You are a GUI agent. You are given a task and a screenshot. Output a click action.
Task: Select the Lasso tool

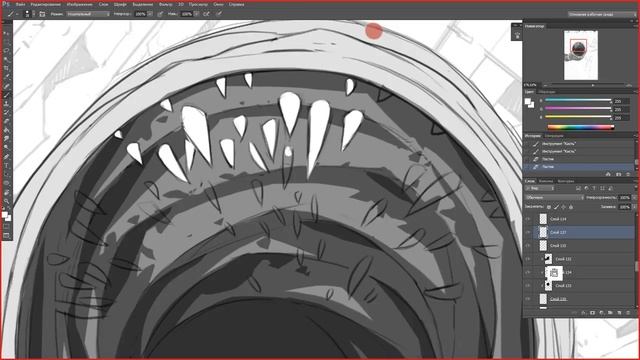click(x=6, y=50)
